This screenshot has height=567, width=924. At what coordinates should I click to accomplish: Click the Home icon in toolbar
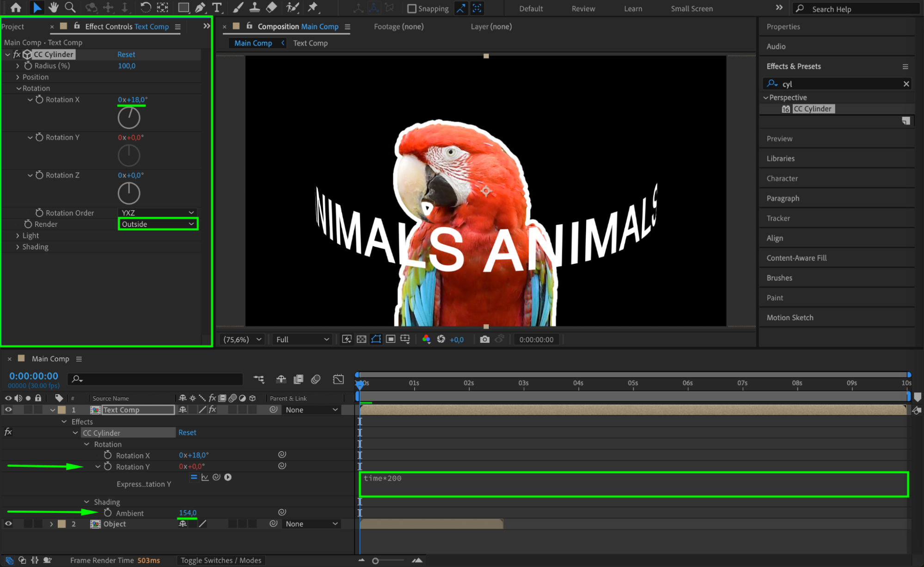click(x=16, y=7)
